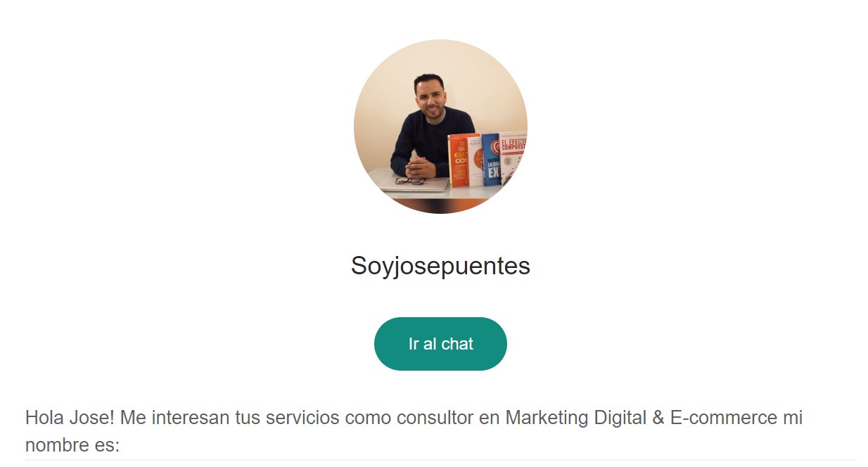This screenshot has height=467, width=868.
Task: Click the eyeglasses on the laptop
Action: point(410,181)
